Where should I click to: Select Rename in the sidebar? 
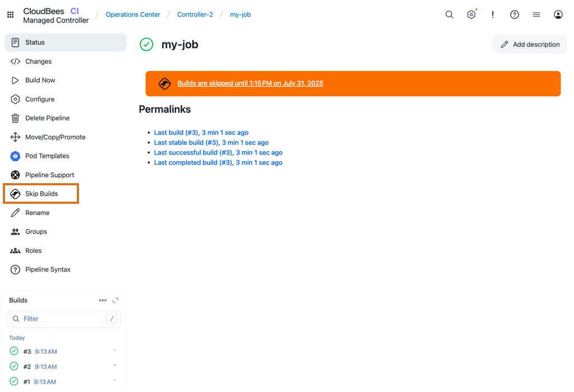click(x=66, y=213)
